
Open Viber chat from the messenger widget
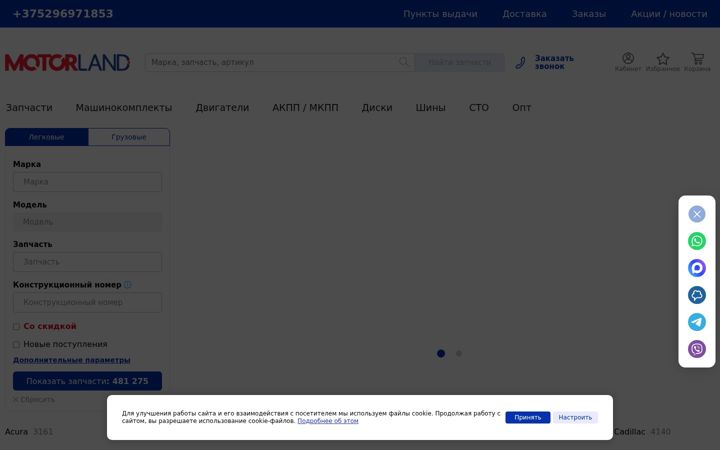[697, 349]
